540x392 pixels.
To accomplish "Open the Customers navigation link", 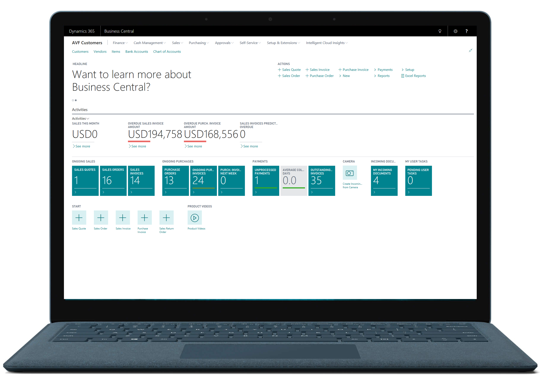I will [80, 52].
